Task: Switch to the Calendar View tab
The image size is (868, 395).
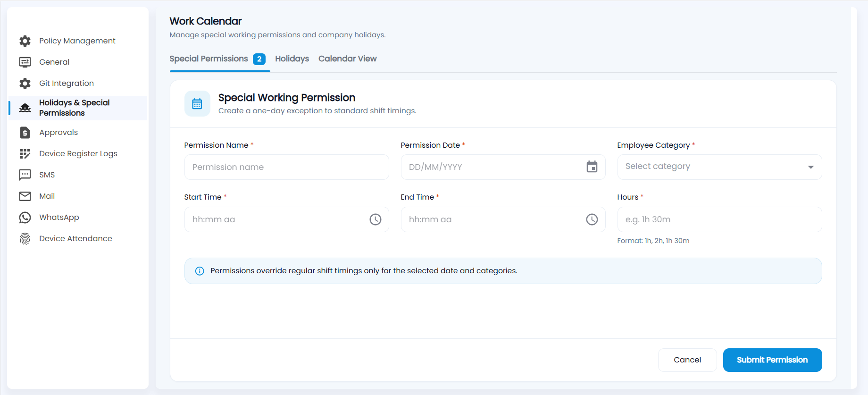Action: pyautogui.click(x=348, y=59)
